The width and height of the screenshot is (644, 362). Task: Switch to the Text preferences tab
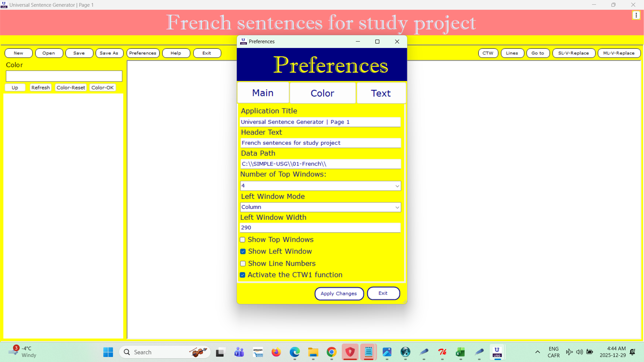[x=381, y=93]
